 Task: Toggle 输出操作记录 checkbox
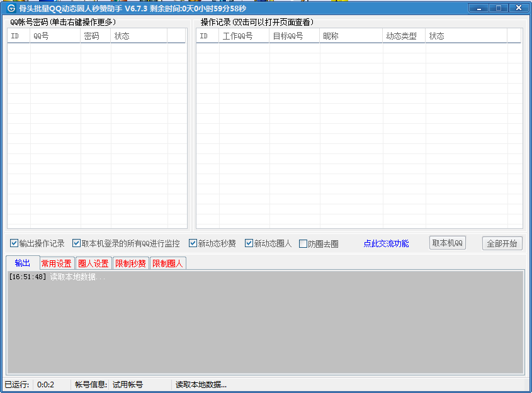coord(14,243)
